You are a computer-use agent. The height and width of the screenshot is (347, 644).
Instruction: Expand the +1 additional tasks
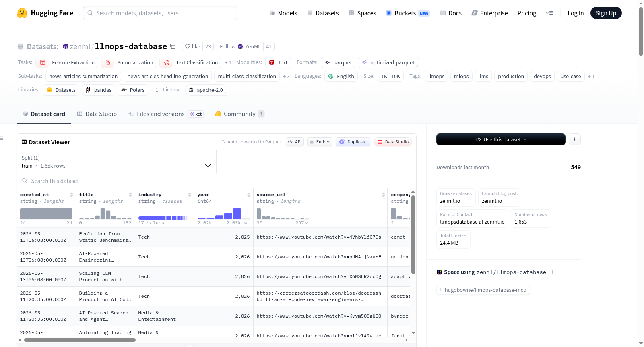228,62
